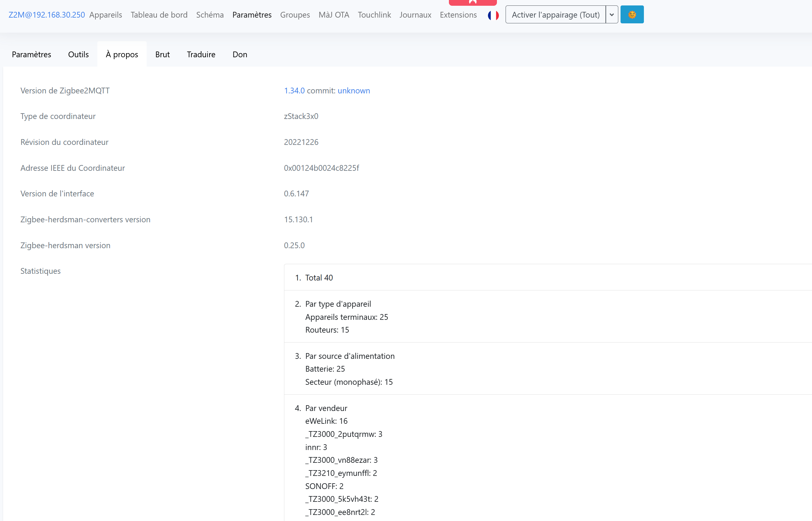Image resolution: width=812 pixels, height=521 pixels.
Task: Toggle theme with the sun face button
Action: coord(632,14)
